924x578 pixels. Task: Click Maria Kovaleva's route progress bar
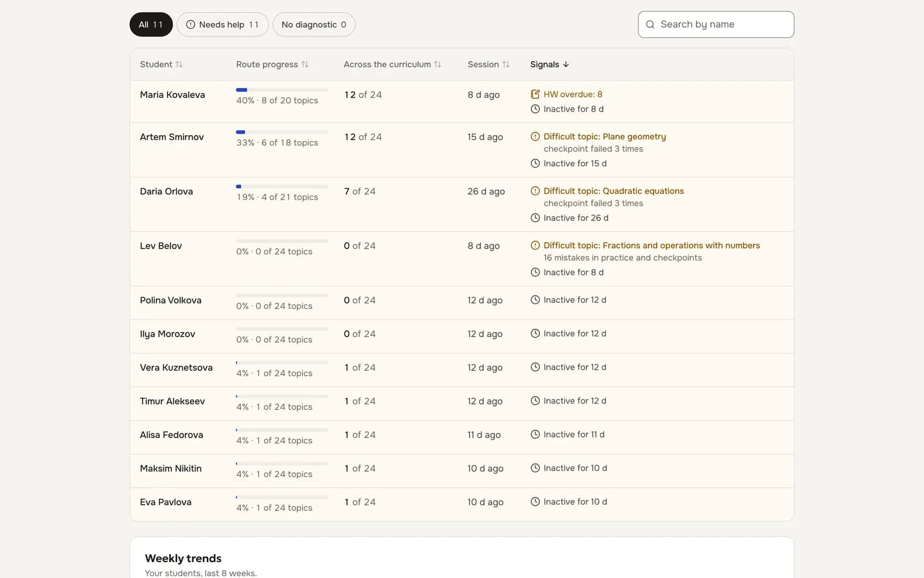(x=282, y=90)
